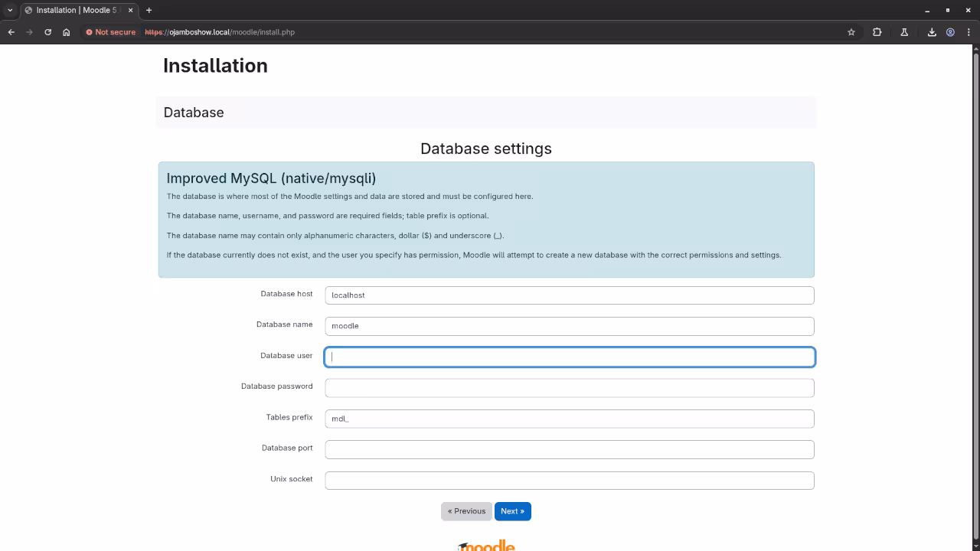Viewport: 980px width, 551px height.
Task: Click the Database name label
Action: coord(284,324)
